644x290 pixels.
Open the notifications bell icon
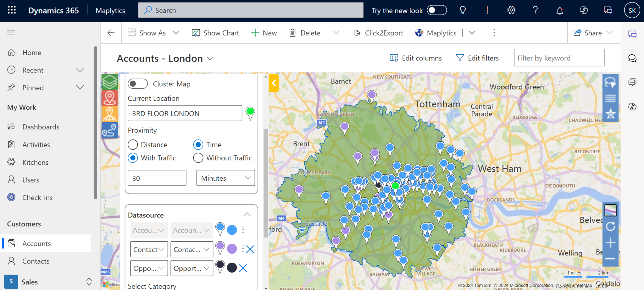[x=559, y=11]
